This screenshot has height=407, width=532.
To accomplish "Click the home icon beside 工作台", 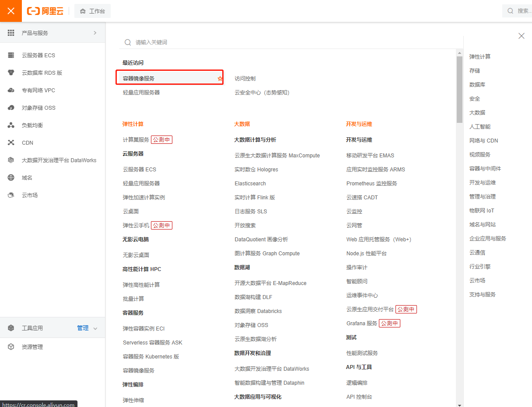I will click(x=83, y=11).
